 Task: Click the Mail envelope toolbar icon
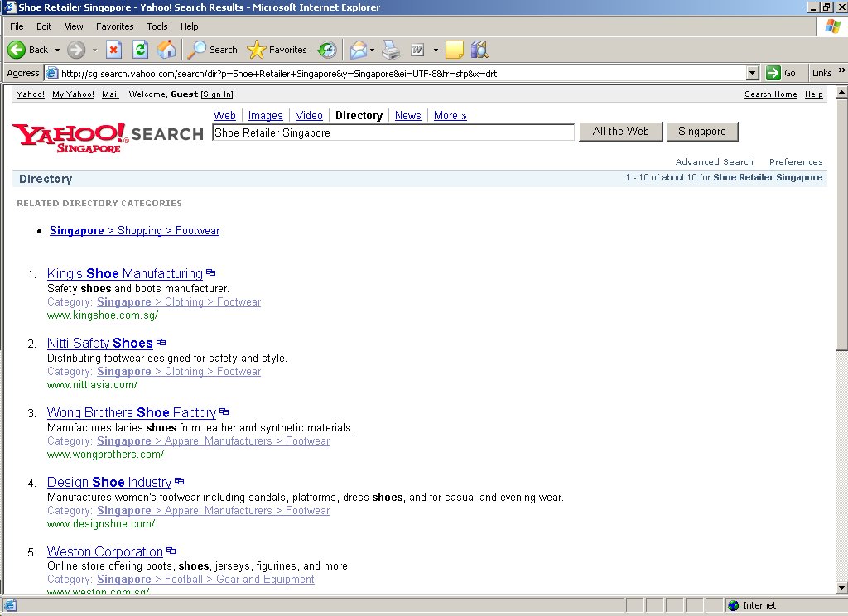(x=358, y=50)
